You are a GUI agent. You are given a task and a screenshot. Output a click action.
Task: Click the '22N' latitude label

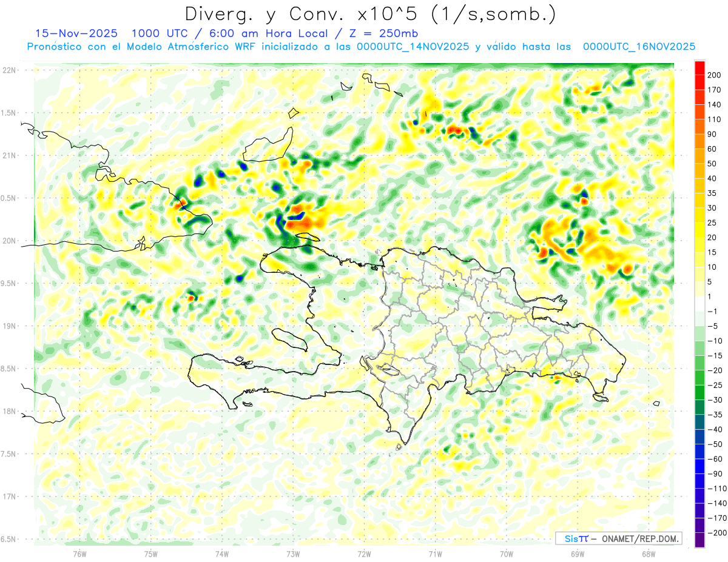tap(9, 70)
